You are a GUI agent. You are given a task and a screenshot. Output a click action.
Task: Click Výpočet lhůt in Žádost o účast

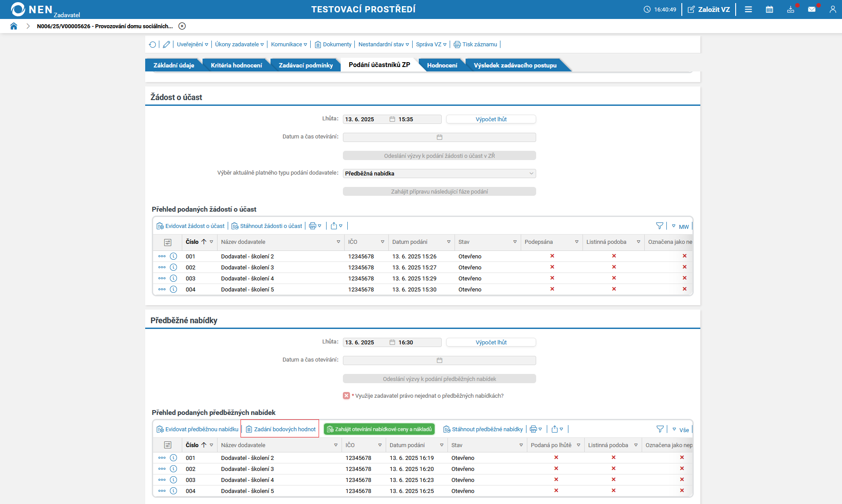[491, 119]
